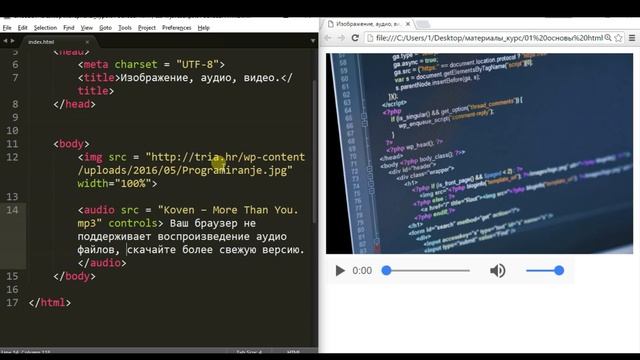Open the Tools menu
Image resolution: width=640 pixels, height=360 pixels.
(125, 28)
